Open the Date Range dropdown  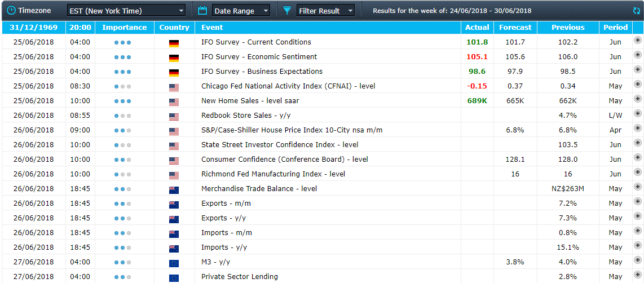click(241, 11)
